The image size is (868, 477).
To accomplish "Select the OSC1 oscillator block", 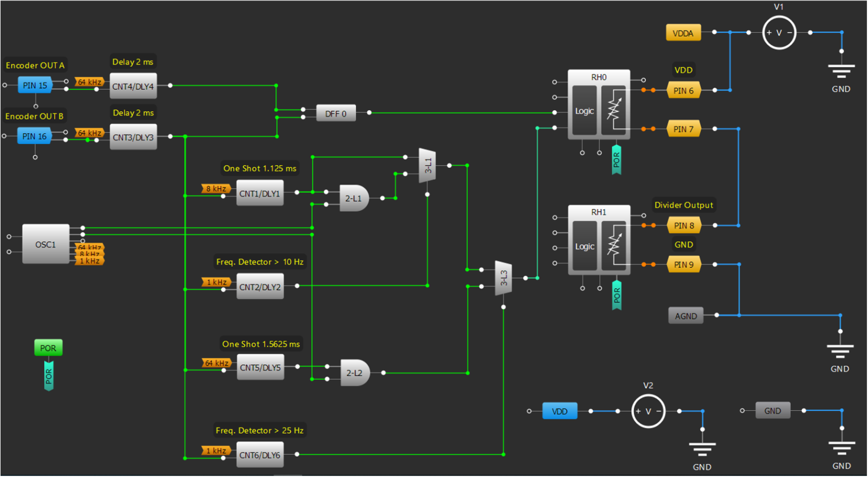I will coord(45,245).
